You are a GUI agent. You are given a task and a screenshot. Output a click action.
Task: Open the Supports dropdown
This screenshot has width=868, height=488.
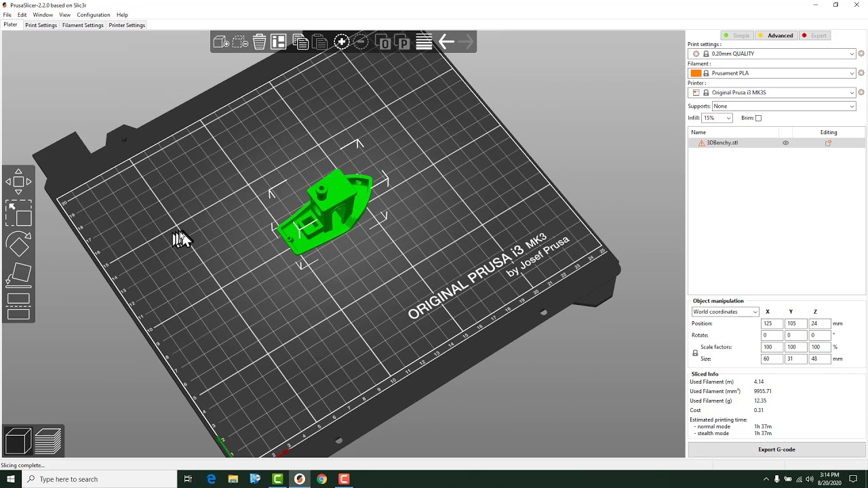(784, 106)
